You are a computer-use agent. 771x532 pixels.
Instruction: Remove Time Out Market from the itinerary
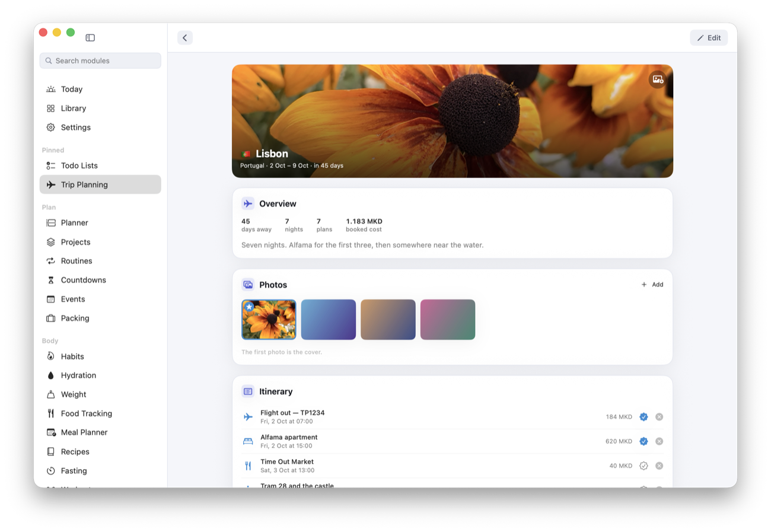coord(659,466)
